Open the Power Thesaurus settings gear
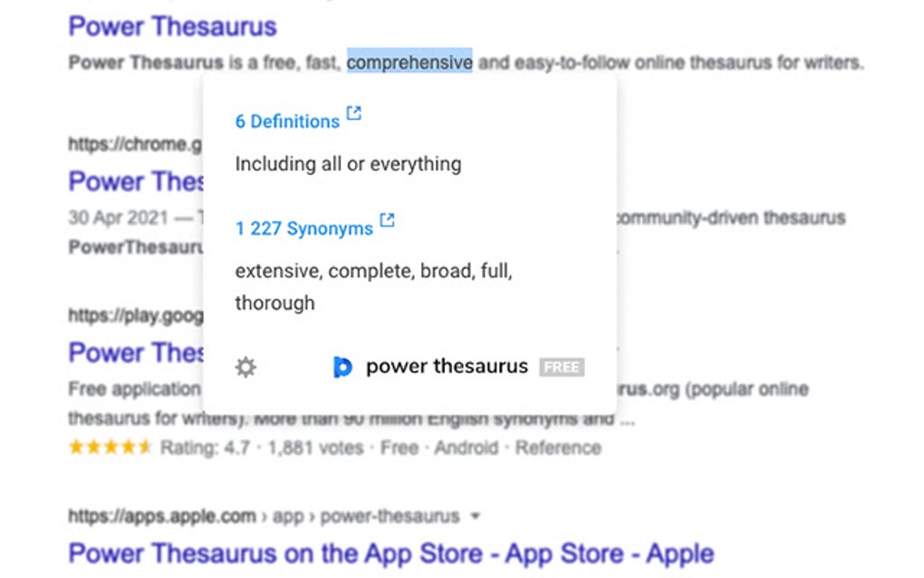Viewport: 924px width, 578px height. [x=245, y=366]
